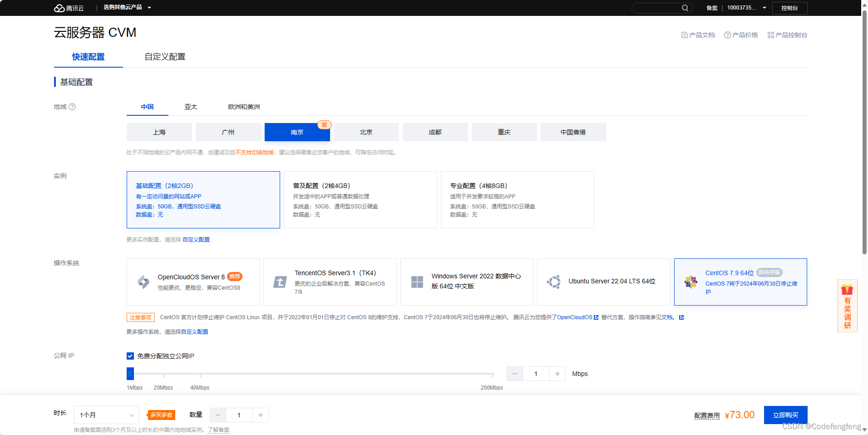Open the Tencent Cloud logo home link
868x435 pixels.
click(69, 8)
